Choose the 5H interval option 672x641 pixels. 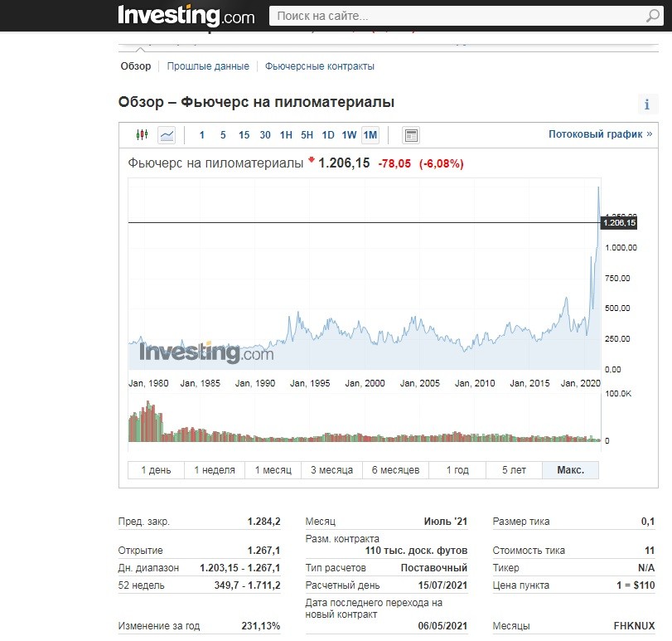coord(307,135)
